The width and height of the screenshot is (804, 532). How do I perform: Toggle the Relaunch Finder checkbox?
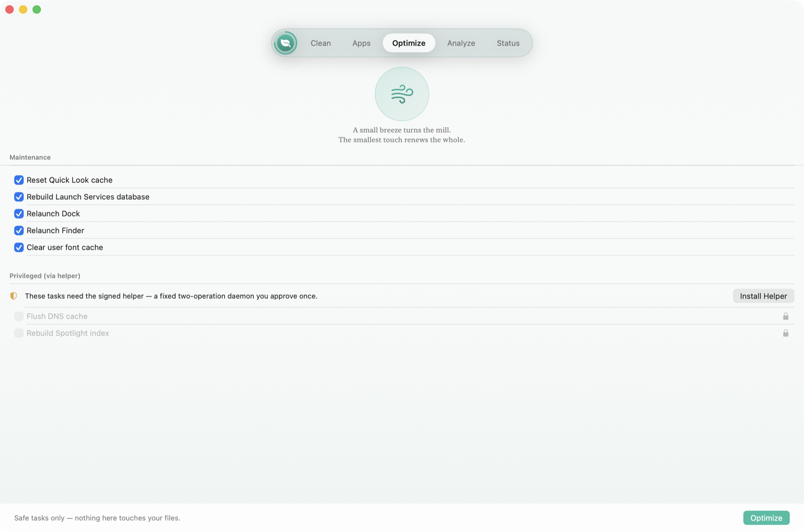tap(19, 230)
